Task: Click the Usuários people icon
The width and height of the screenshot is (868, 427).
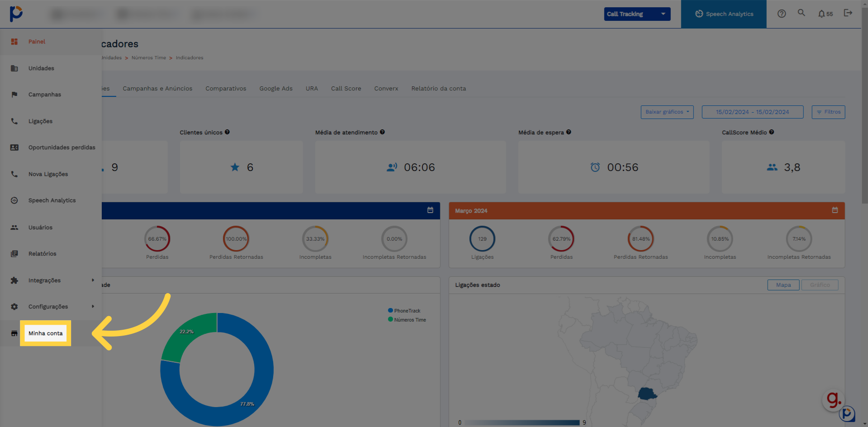Action: [14, 228]
